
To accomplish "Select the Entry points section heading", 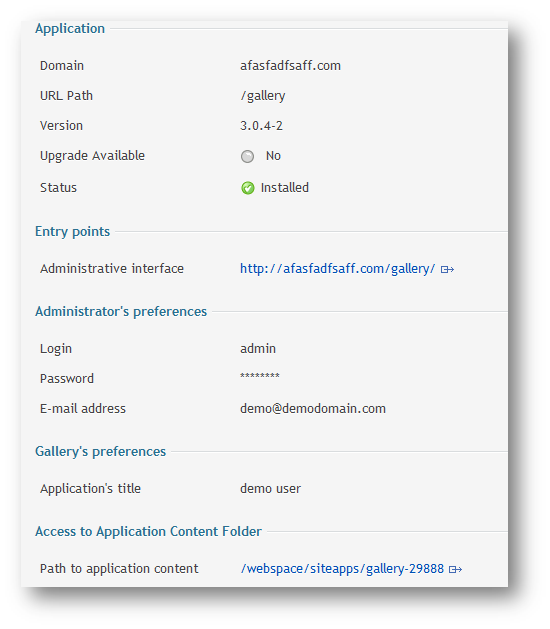I will tap(72, 231).
